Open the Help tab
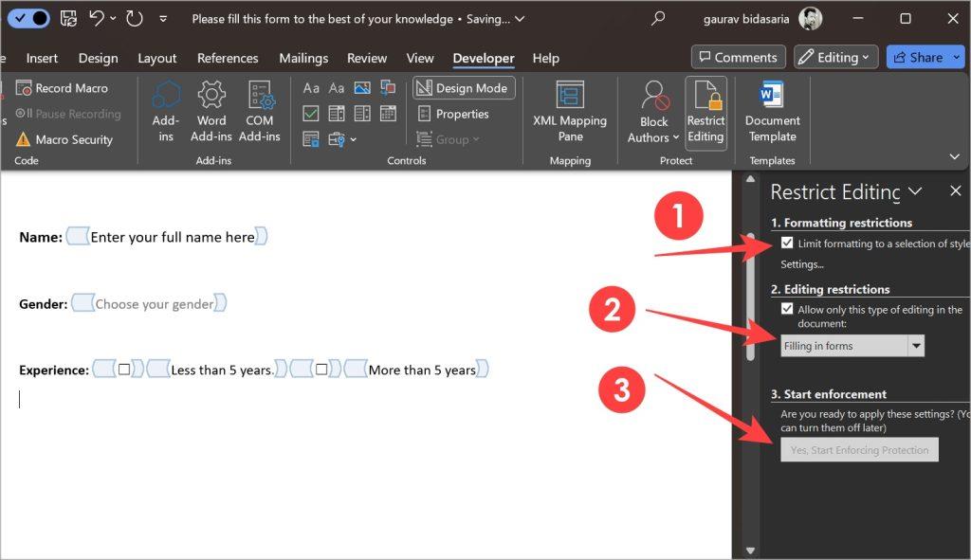This screenshot has height=560, width=971. point(545,58)
